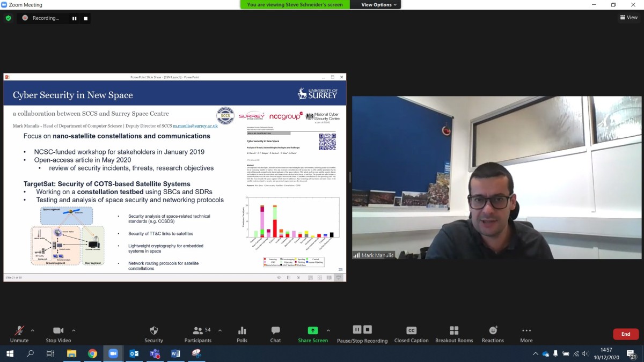The image size is (644, 362).
Task: Click Mark Manulis's video feed
Action: pyautogui.click(x=496, y=177)
